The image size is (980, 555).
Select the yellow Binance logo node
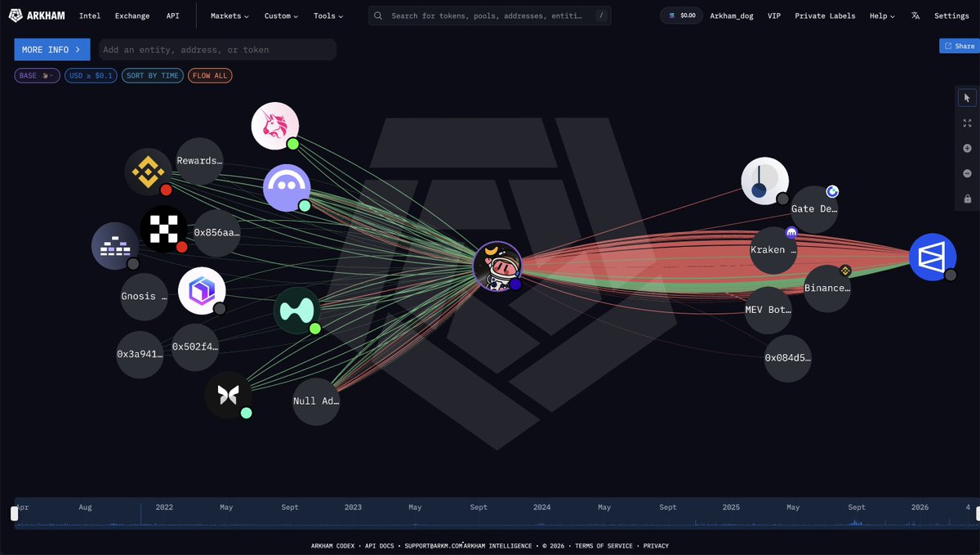coord(148,172)
